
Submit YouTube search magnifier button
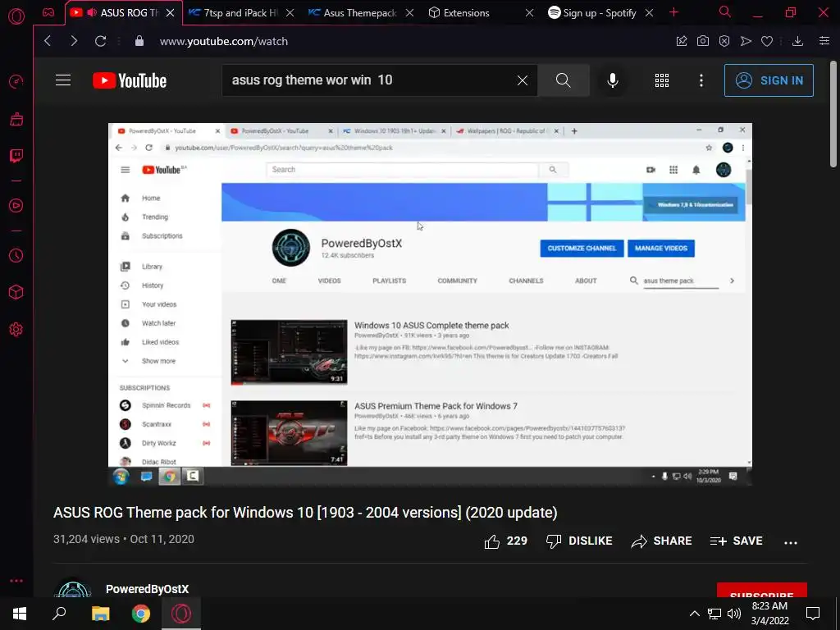click(x=564, y=80)
